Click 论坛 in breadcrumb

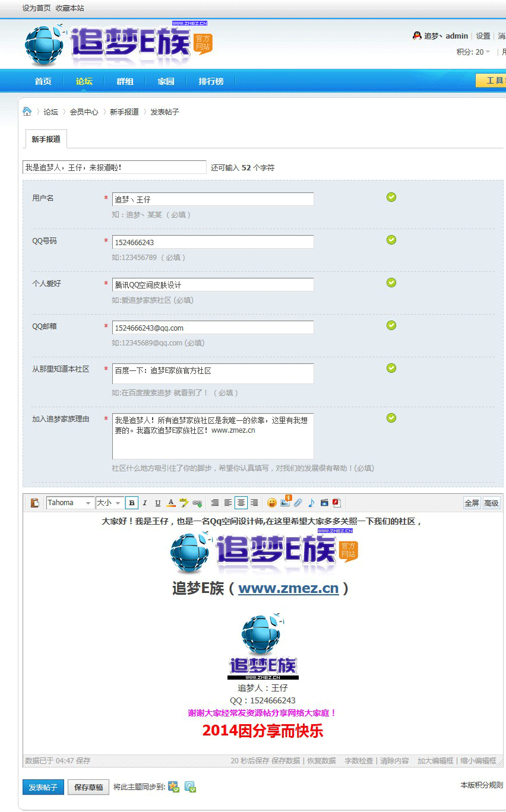pos(50,112)
